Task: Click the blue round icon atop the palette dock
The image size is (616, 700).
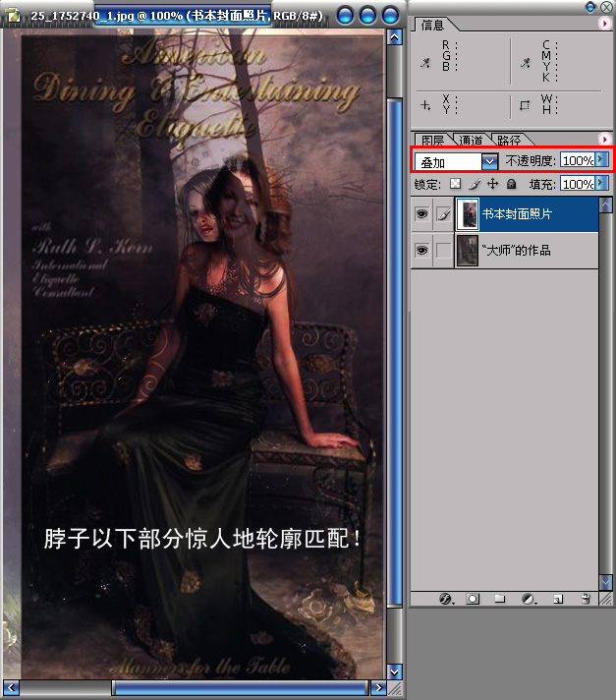Action: [x=590, y=7]
